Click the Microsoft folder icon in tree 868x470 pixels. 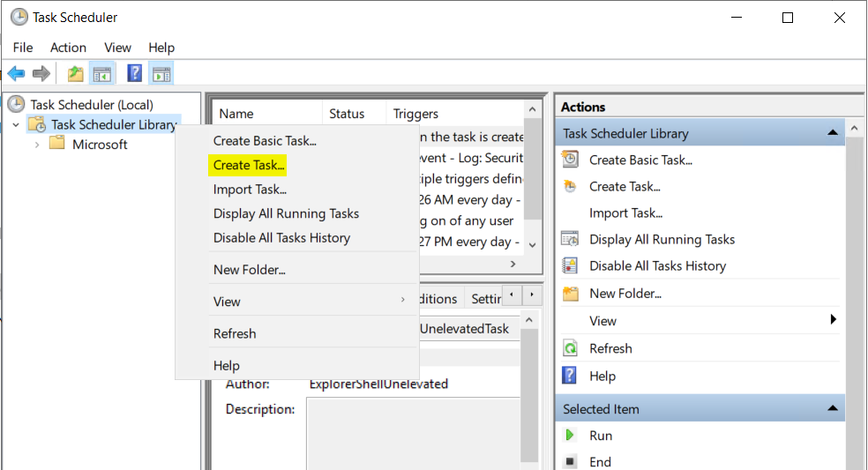point(57,144)
